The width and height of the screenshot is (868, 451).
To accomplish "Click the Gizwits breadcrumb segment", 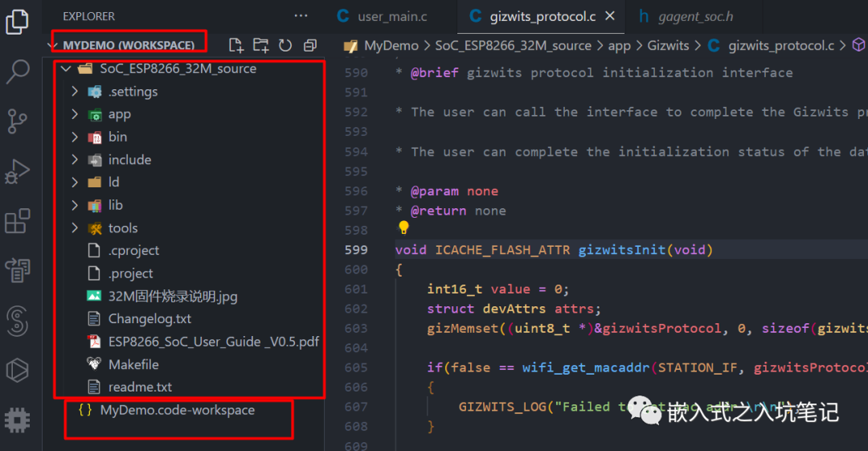I will pyautogui.click(x=668, y=46).
